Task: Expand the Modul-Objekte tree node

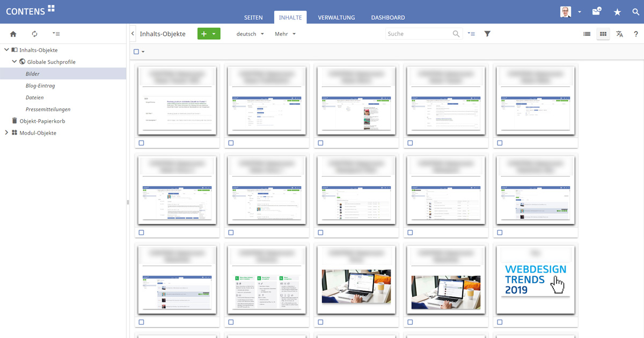Action: coord(6,133)
